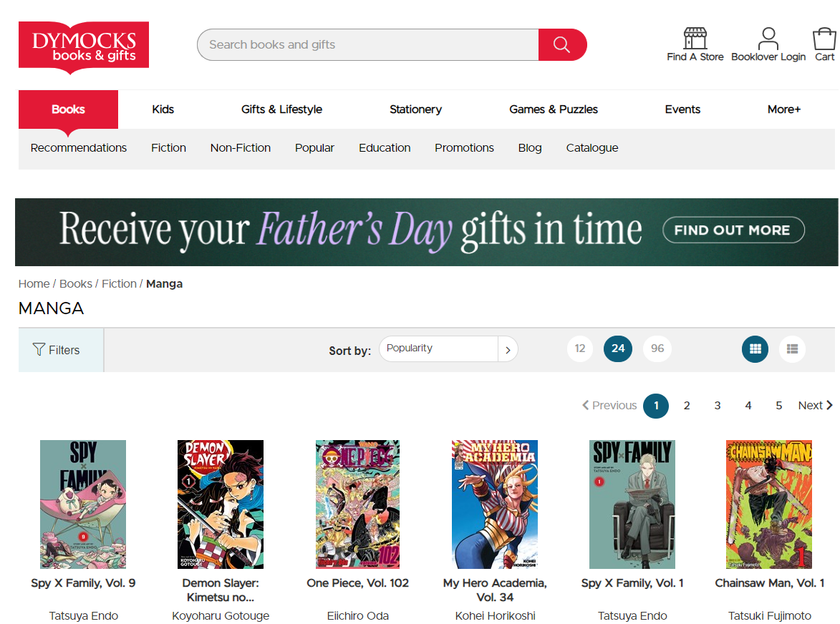Image resolution: width=840 pixels, height=624 pixels.
Task: Switch to list view layout
Action: point(792,349)
